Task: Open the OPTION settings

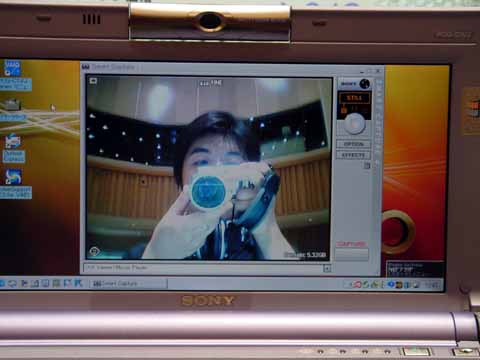Action: coord(354,144)
